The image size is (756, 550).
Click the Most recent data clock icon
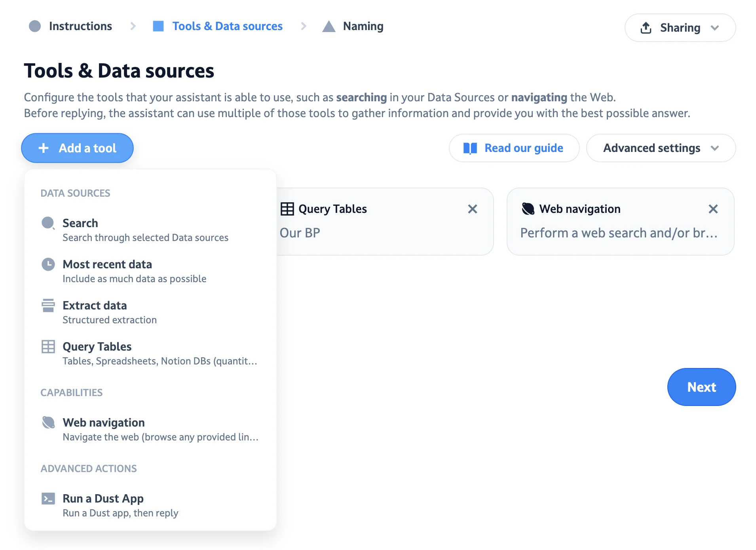(x=48, y=264)
